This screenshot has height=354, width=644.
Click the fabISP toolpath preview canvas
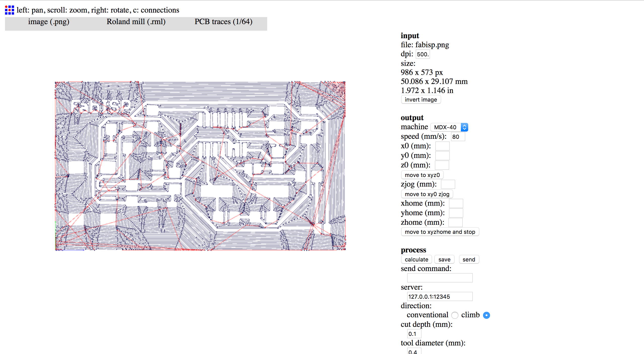[x=200, y=166]
